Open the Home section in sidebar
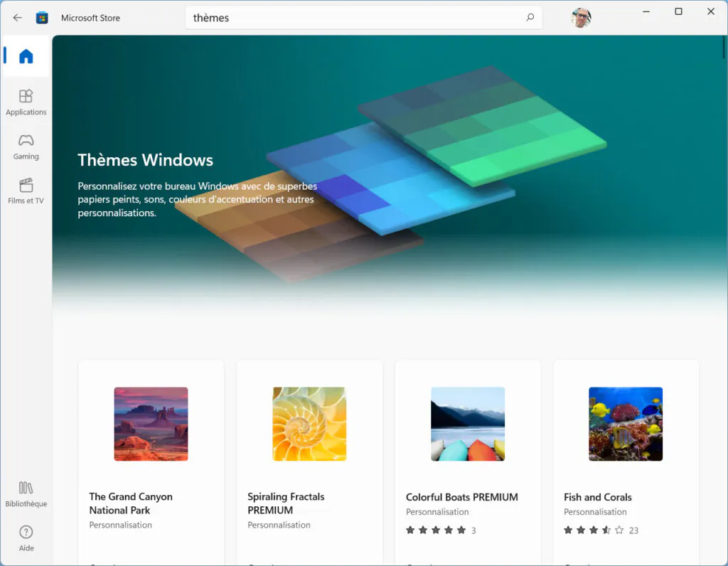 [26, 56]
